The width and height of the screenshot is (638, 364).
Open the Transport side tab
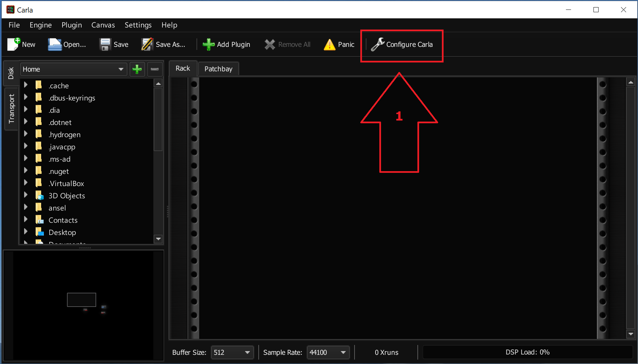(11, 109)
